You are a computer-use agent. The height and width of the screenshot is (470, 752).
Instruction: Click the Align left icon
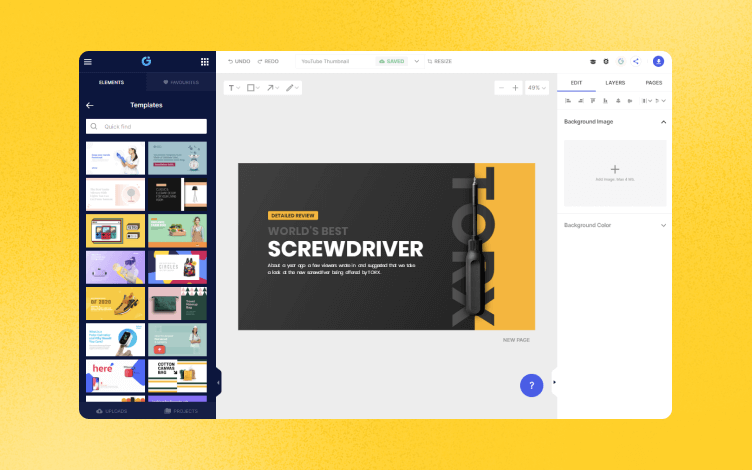pyautogui.click(x=568, y=101)
